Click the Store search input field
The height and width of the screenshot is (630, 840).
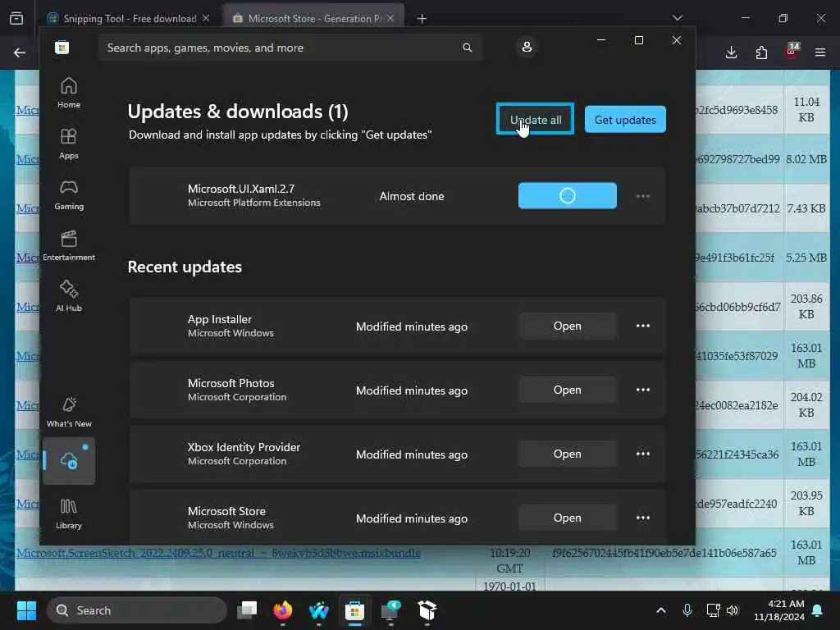pyautogui.click(x=290, y=48)
